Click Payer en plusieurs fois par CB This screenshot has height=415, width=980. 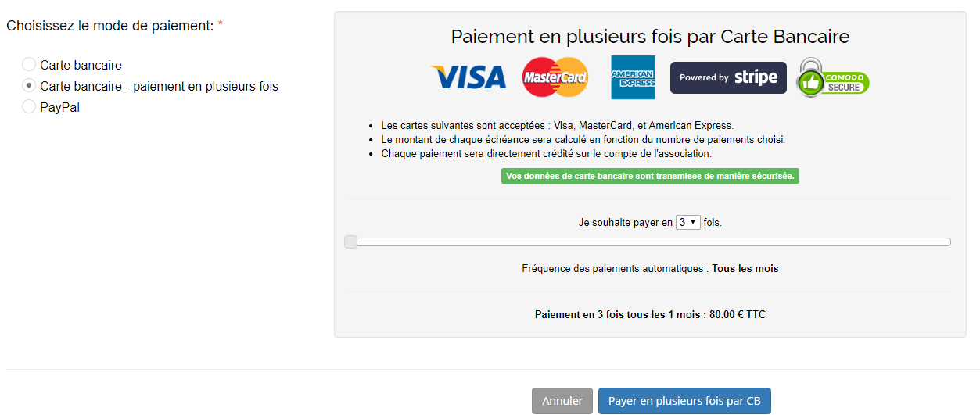[684, 401]
